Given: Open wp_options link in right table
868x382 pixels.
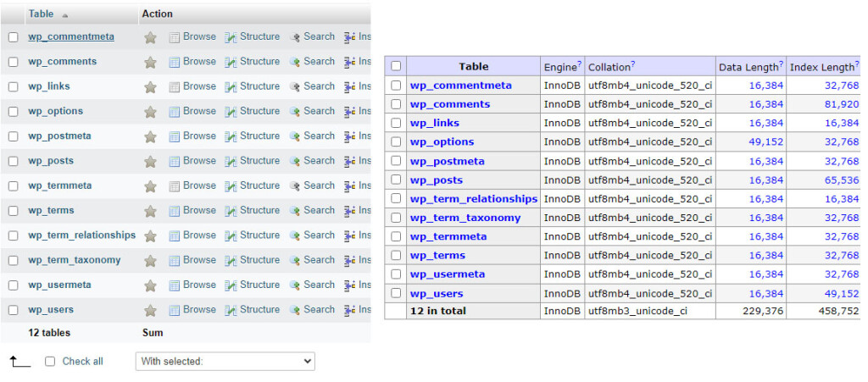Looking at the screenshot, I should tap(442, 141).
